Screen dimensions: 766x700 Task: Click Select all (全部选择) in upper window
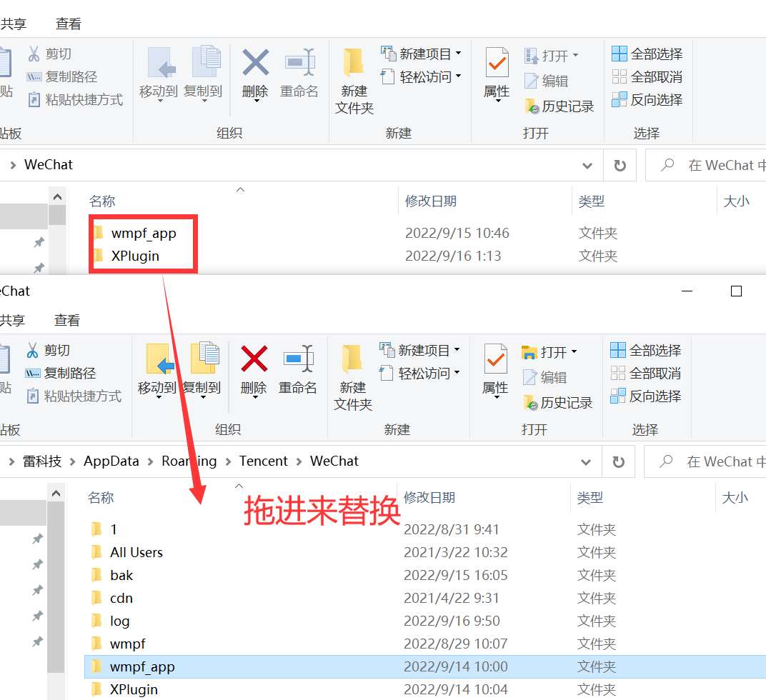point(647,54)
